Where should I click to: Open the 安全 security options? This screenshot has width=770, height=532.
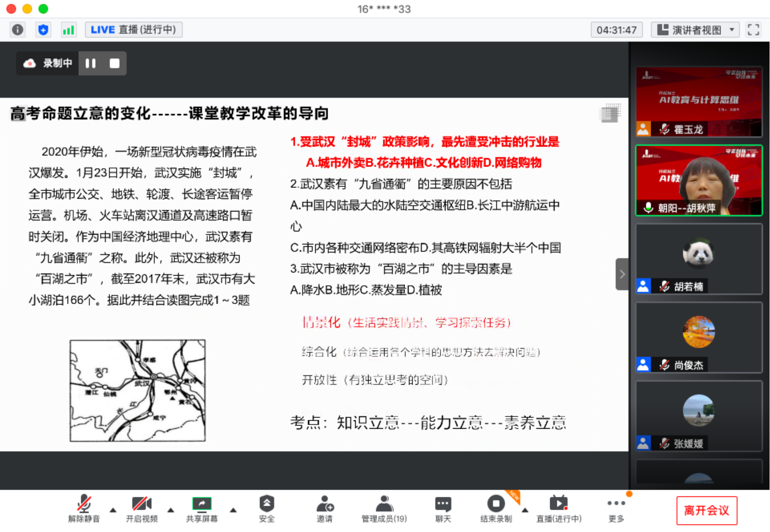(267, 508)
